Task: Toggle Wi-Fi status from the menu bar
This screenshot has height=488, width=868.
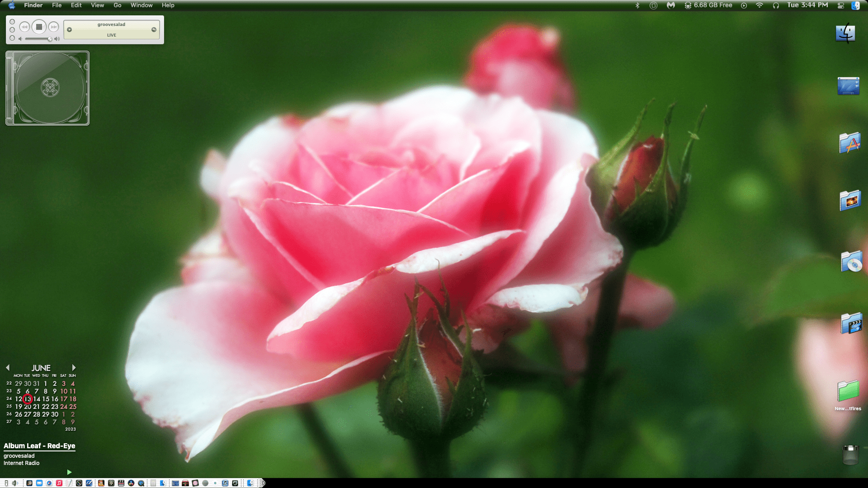Action: point(759,5)
